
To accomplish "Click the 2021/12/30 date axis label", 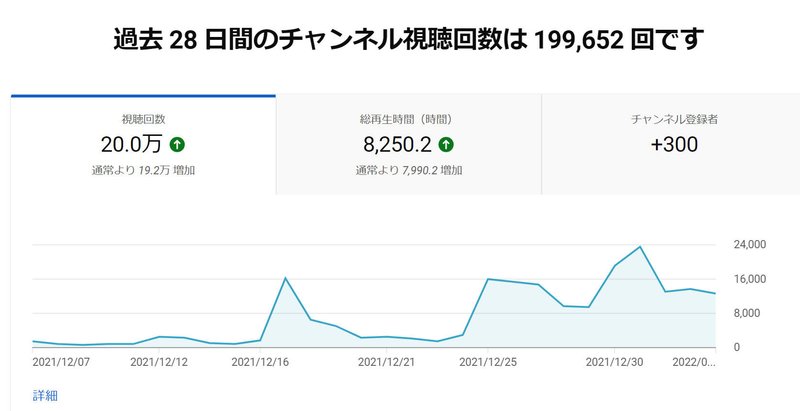I will (x=614, y=363).
